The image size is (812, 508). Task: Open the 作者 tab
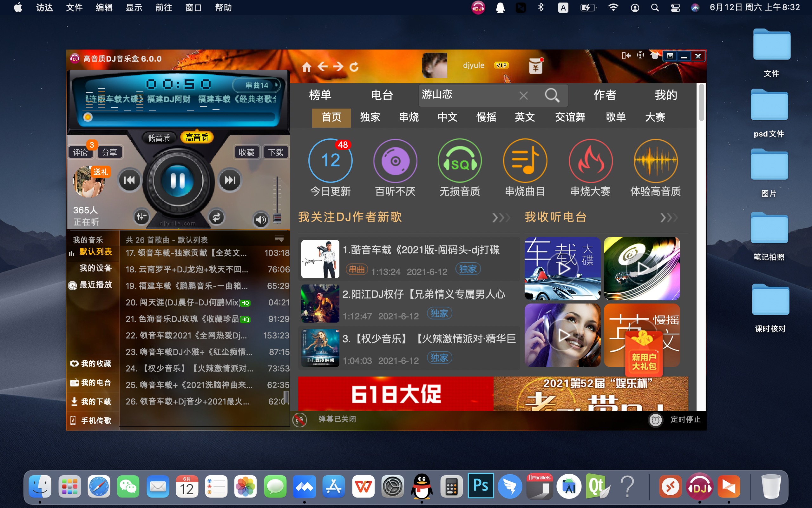pyautogui.click(x=605, y=95)
